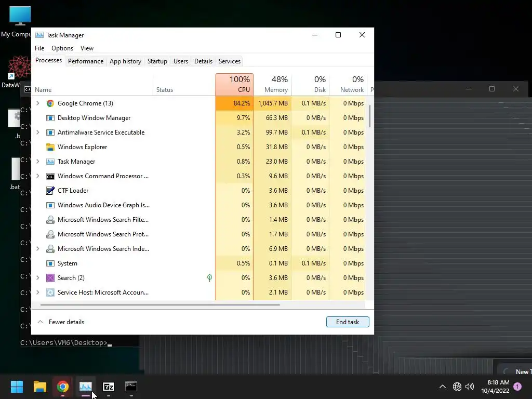The height and width of the screenshot is (399, 532).
Task: Expand the Microsoft Windows Search Indexer group
Action: pyautogui.click(x=37, y=249)
